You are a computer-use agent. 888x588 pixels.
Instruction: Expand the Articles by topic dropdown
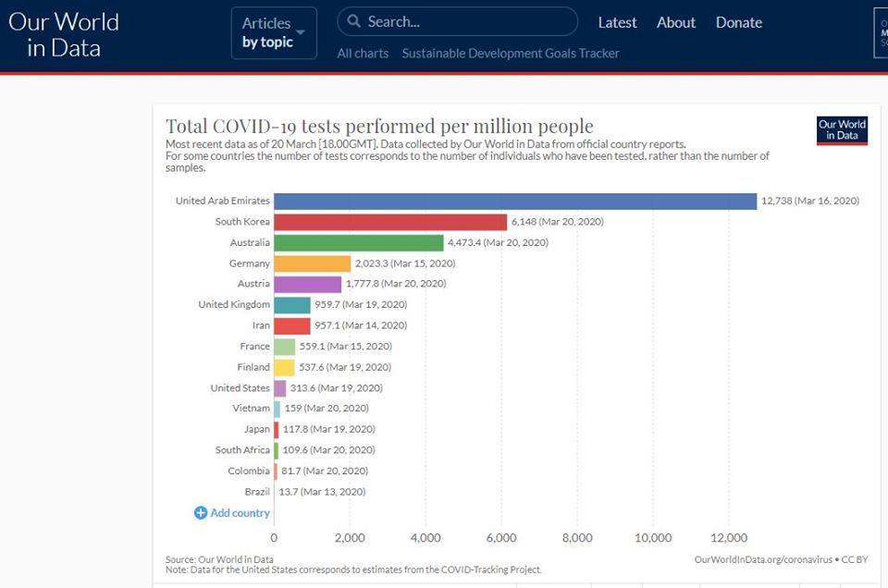pyautogui.click(x=274, y=33)
